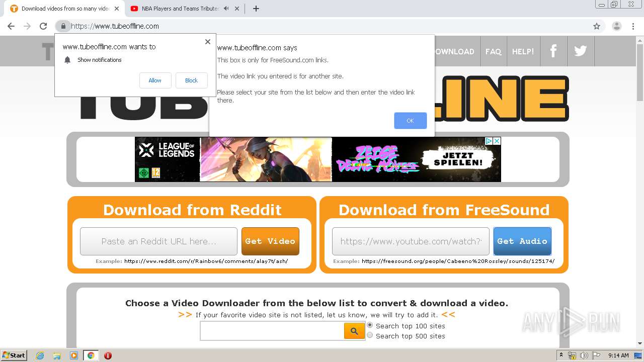Allow notifications from tubeoffline
Image resolution: width=644 pixels, height=362 pixels.
click(x=155, y=80)
